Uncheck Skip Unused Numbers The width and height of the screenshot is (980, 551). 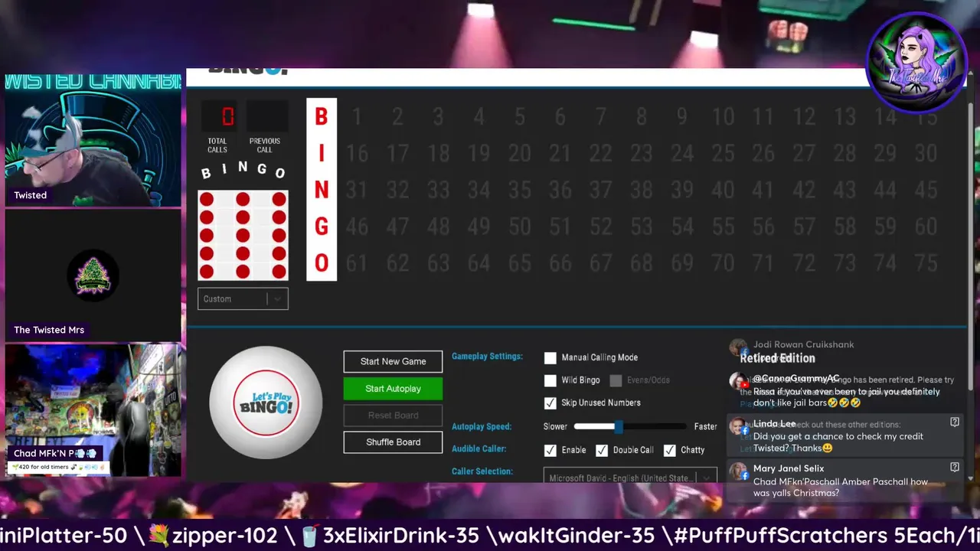click(x=550, y=403)
